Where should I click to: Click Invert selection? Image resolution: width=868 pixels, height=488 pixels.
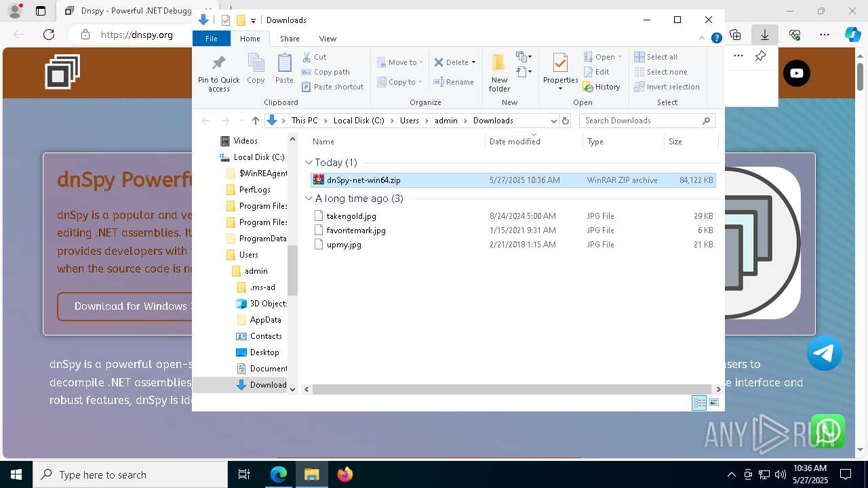tap(667, 87)
